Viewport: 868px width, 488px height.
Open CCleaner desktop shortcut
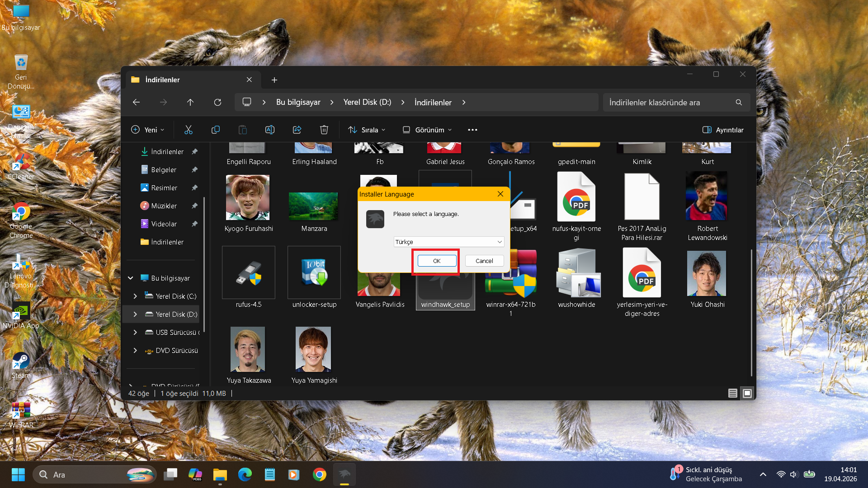point(21,166)
